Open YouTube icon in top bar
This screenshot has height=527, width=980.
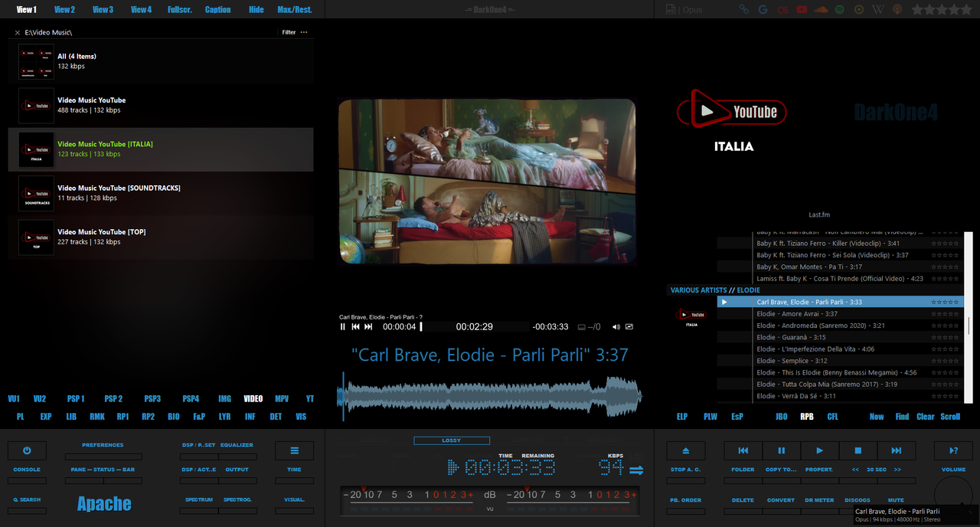pos(802,9)
